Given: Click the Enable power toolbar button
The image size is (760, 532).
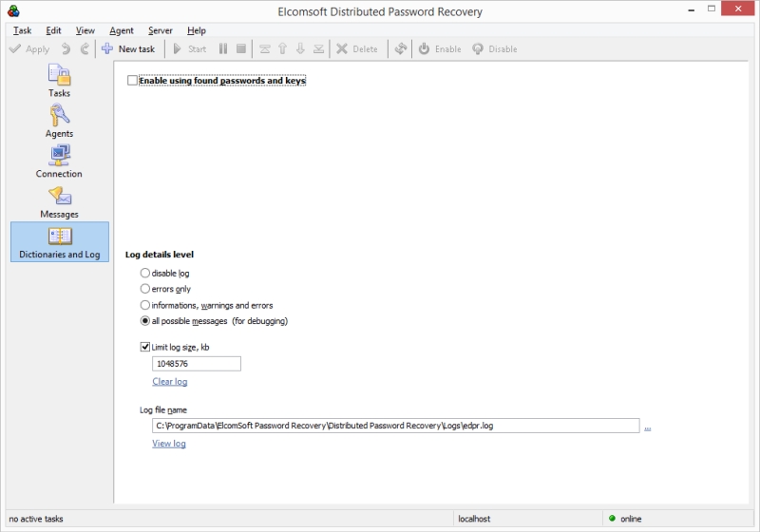Looking at the screenshot, I should click(x=440, y=49).
